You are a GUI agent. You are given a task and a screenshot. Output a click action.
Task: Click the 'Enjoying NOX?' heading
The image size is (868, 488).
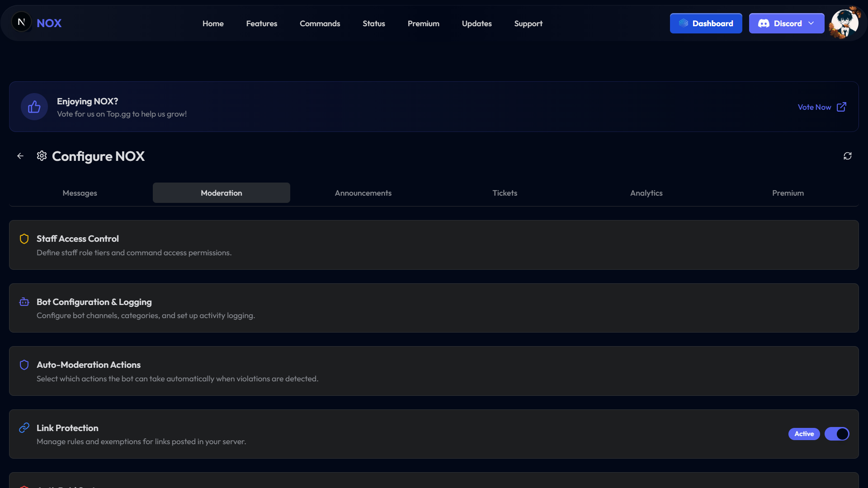pos(87,101)
